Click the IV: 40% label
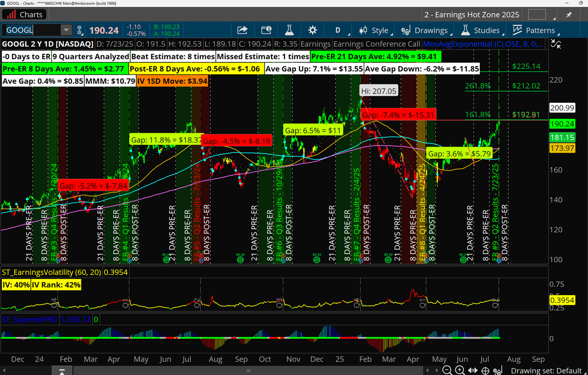588x375 pixels. click(x=16, y=284)
